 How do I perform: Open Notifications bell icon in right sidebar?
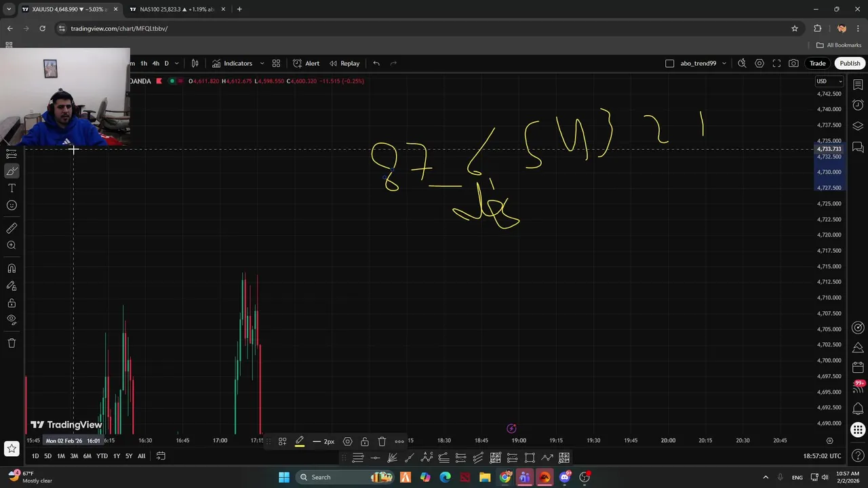[858, 409]
